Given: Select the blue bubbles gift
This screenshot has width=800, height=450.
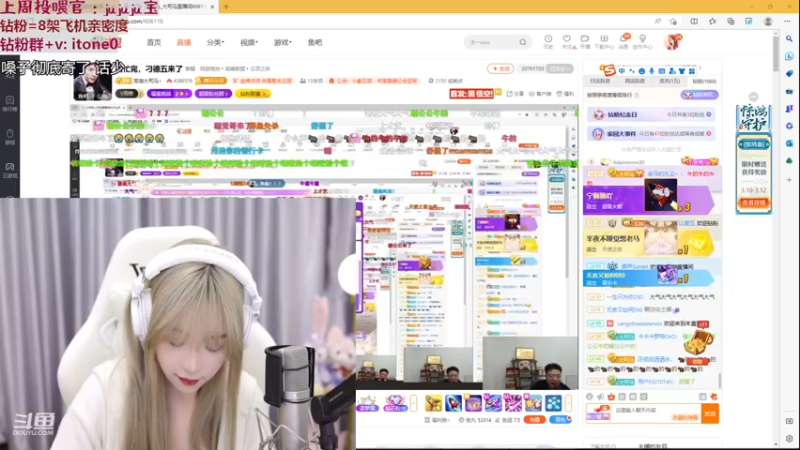Looking at the screenshot, I should tap(553, 403).
